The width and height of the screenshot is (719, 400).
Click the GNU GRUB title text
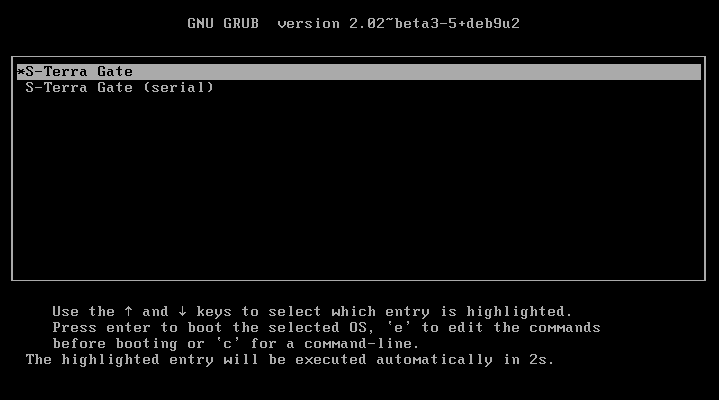point(223,23)
